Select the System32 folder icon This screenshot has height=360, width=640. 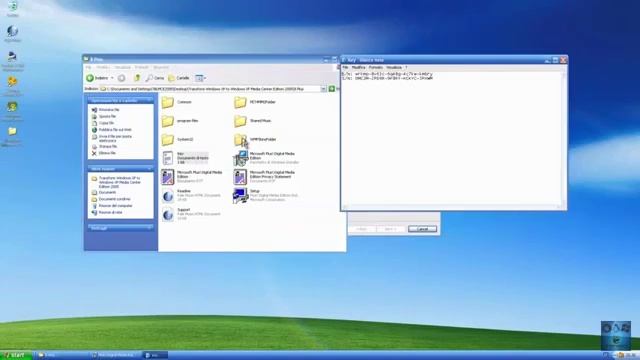point(167,140)
